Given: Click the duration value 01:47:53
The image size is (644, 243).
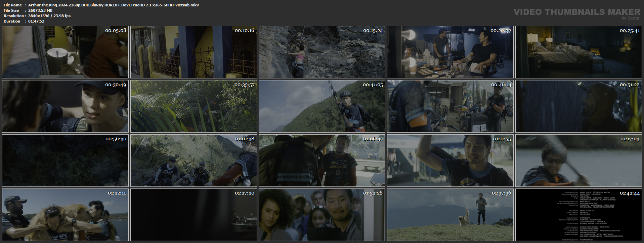Looking at the screenshot, I should [36, 21].
